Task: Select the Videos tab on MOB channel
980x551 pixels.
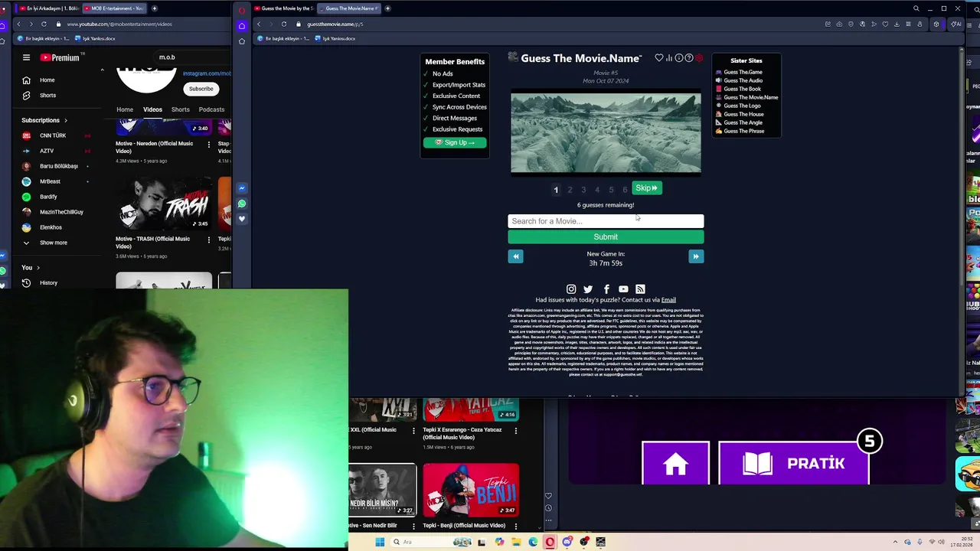Action: click(152, 109)
